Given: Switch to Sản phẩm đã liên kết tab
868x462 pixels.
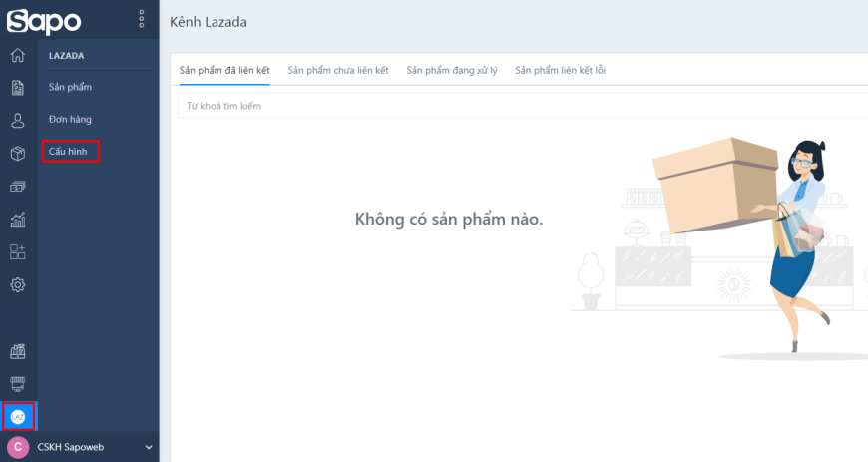Looking at the screenshot, I should [x=224, y=71].
